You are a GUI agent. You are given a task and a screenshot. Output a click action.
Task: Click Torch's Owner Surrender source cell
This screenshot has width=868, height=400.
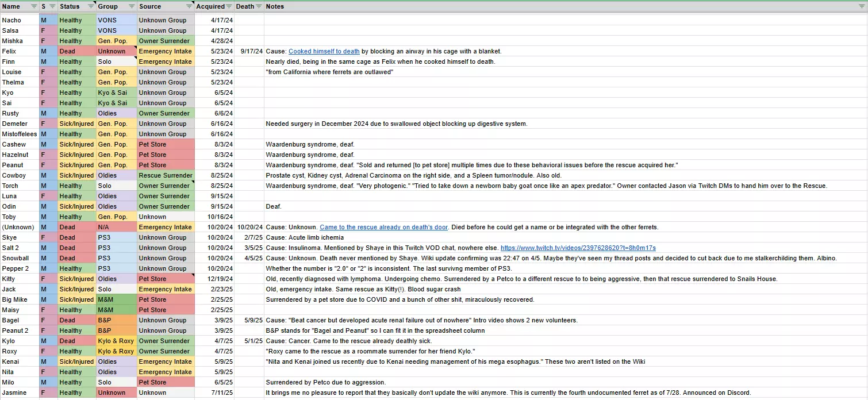166,186
